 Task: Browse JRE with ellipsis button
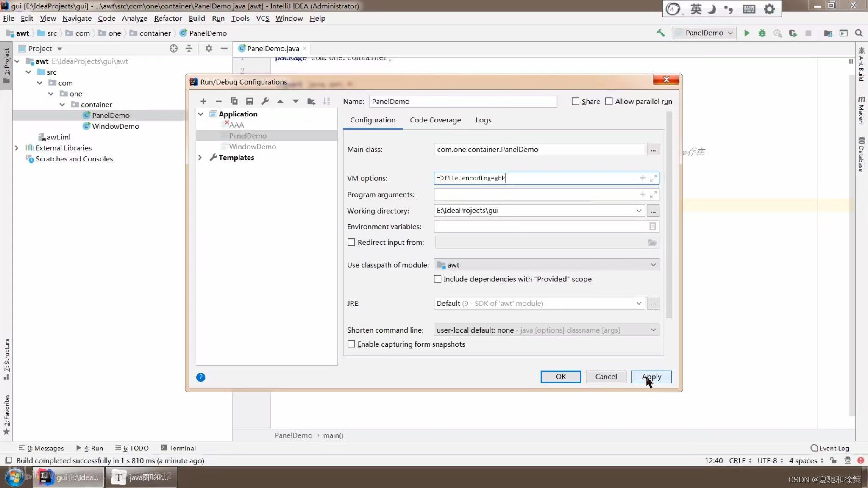pos(653,303)
